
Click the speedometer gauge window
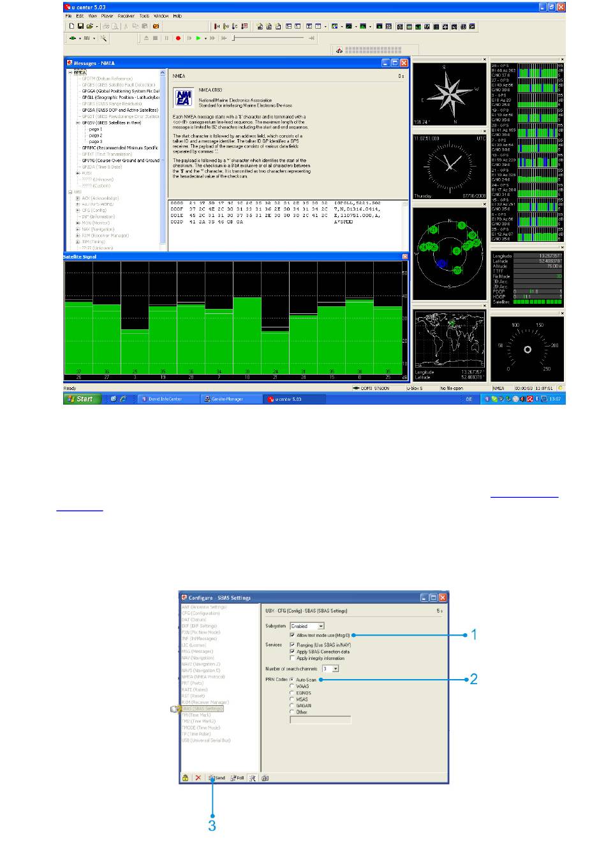[x=527, y=349]
